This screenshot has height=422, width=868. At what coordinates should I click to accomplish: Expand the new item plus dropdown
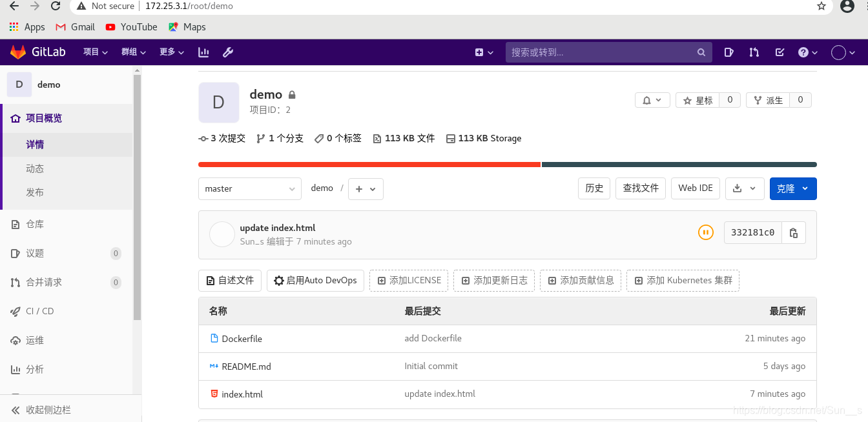tap(484, 52)
